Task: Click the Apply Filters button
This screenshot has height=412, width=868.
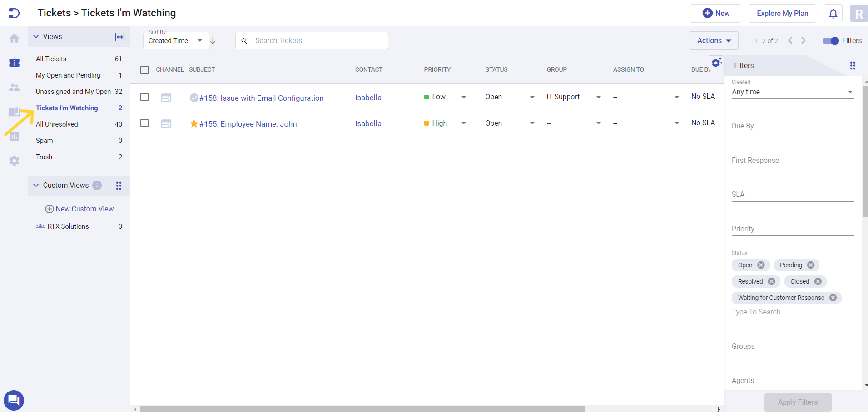Action: pos(798,402)
